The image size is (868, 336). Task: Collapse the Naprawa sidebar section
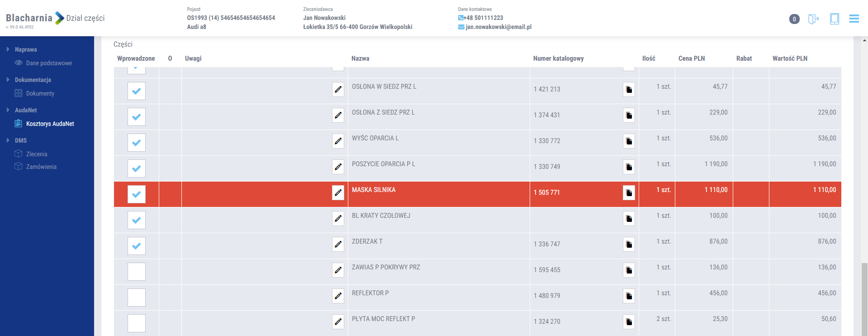point(8,49)
